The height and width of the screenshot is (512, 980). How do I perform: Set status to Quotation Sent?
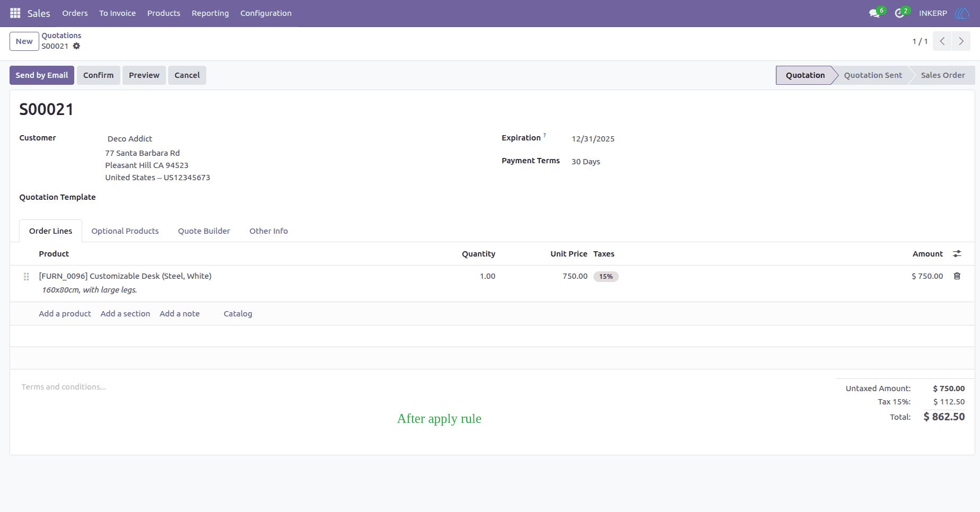tap(873, 75)
